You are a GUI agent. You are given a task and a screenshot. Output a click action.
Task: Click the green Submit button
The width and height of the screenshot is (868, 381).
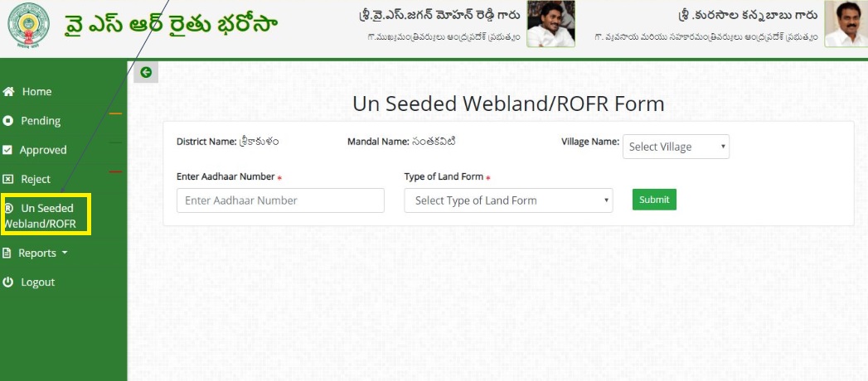(x=654, y=200)
